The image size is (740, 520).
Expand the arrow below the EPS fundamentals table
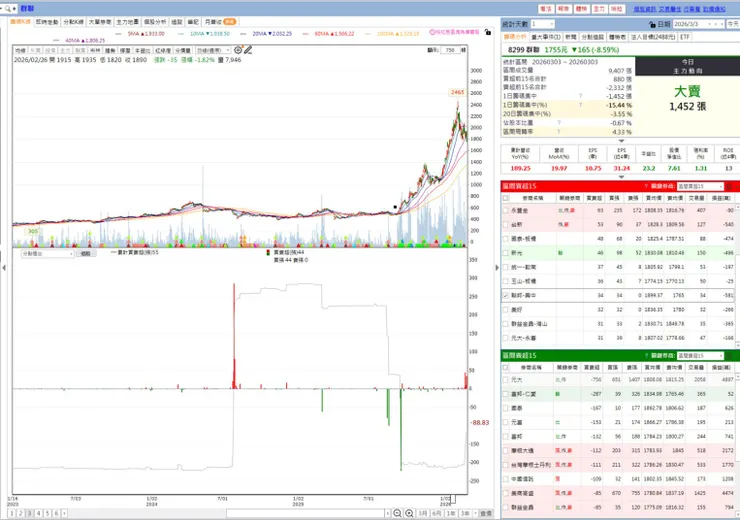pos(621,177)
